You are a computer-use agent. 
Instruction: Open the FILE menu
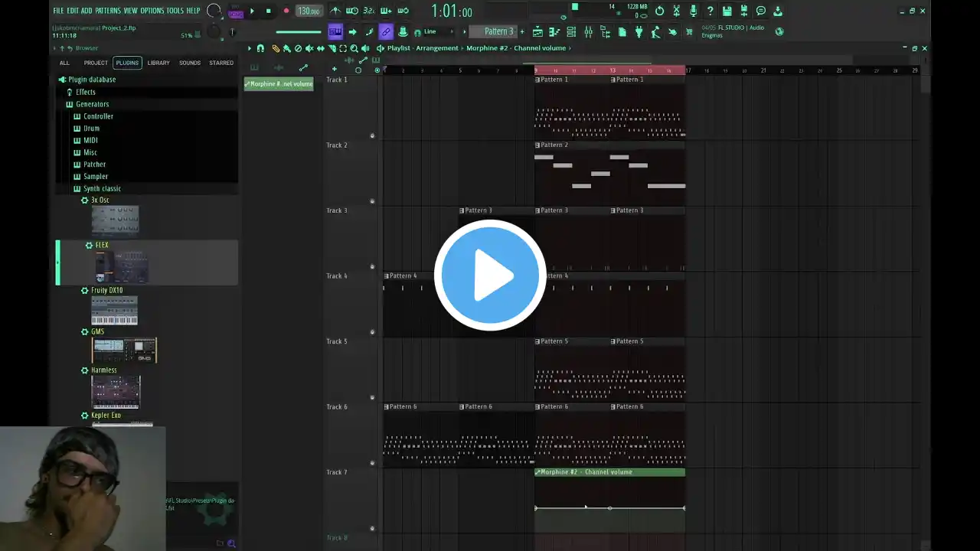point(58,11)
